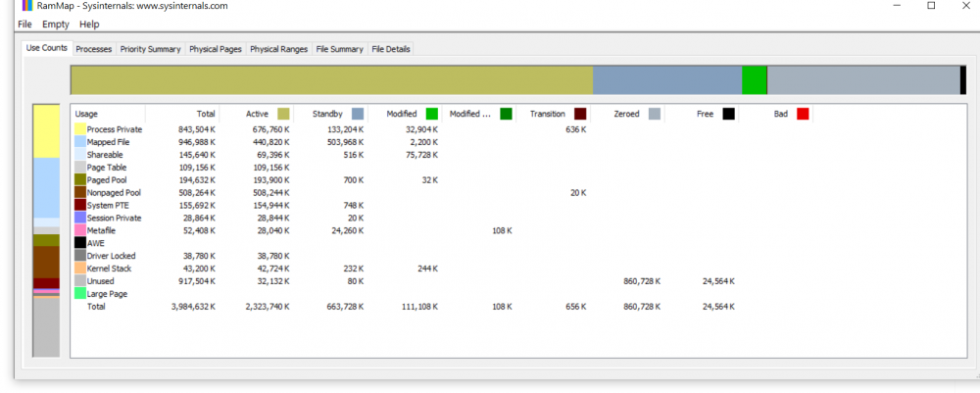Screen dimensions: 980x393
Task: Click the System PTE dark red swatch
Action: 80,205
